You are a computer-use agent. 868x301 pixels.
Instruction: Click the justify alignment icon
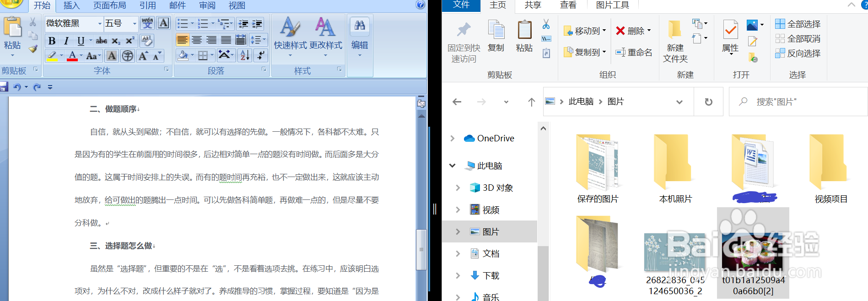coord(226,40)
